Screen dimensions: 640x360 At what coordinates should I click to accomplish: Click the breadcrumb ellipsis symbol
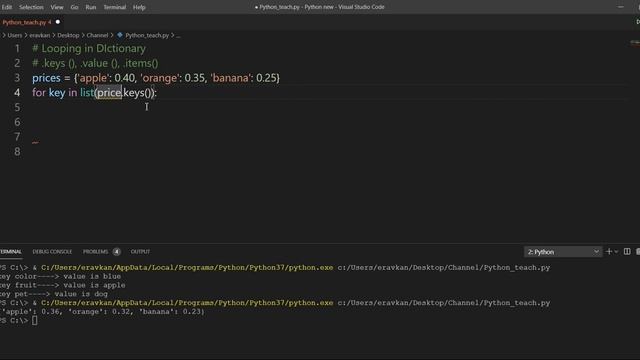(178, 36)
